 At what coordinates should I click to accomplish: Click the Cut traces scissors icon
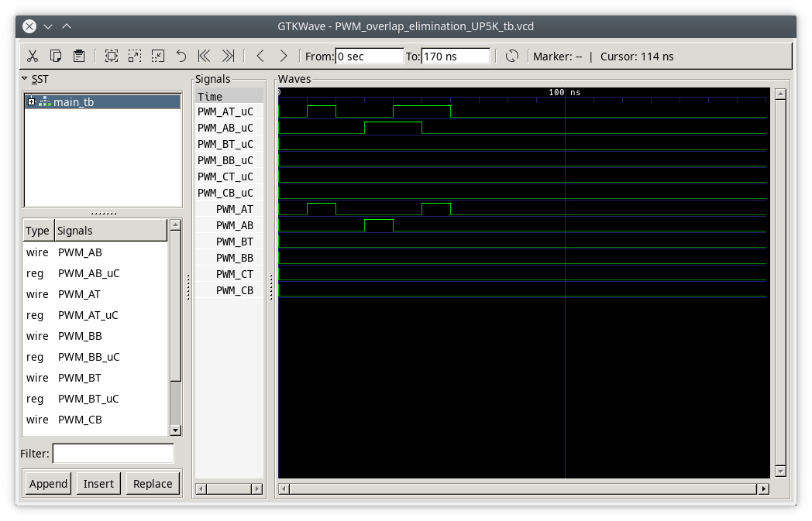point(33,56)
